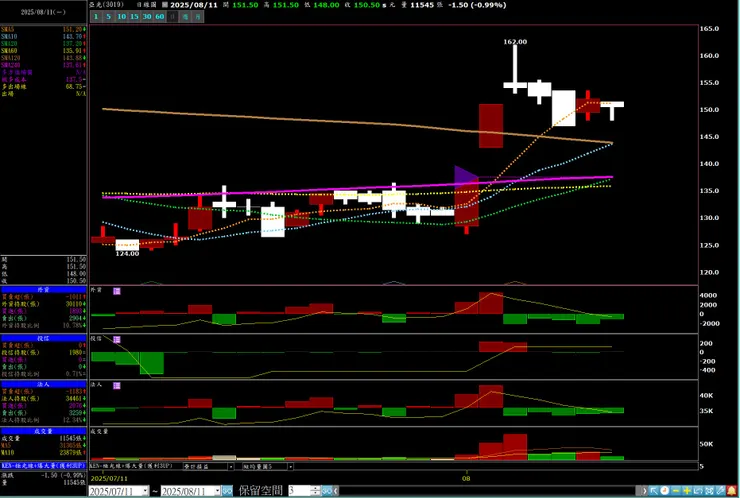Image resolution: width=740 pixels, height=498 pixels.
Task: Click the SMA20 indicator row
Action: [43, 43]
